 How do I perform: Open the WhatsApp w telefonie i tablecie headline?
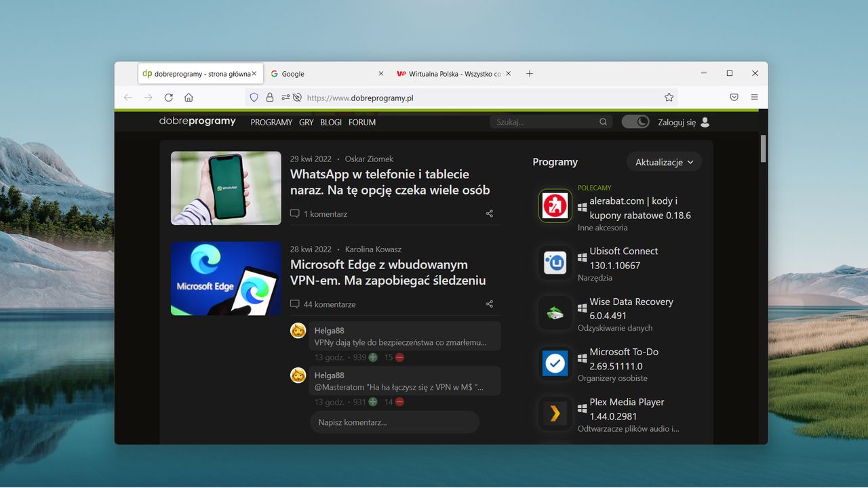390,182
